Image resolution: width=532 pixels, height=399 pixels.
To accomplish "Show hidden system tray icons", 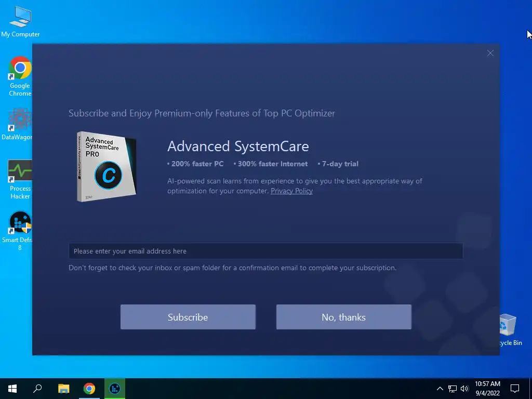I will (440, 389).
